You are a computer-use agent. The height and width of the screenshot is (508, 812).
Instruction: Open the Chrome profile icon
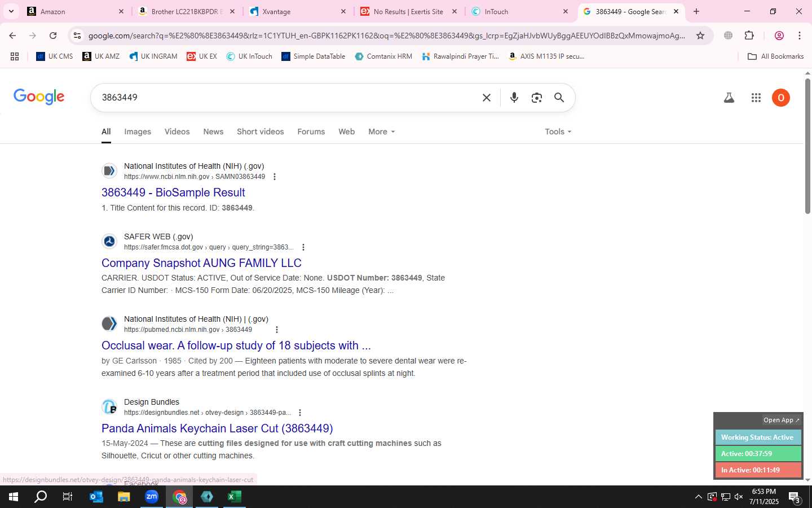(x=779, y=36)
